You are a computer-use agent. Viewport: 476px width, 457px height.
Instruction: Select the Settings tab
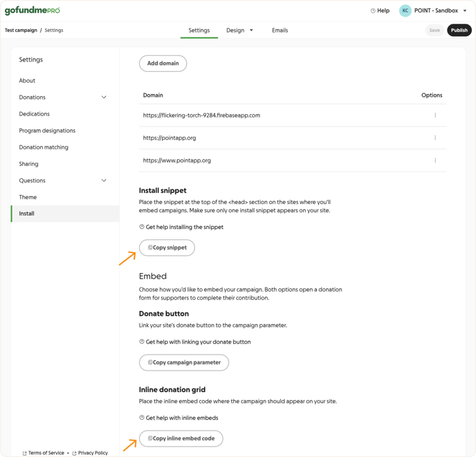(199, 30)
